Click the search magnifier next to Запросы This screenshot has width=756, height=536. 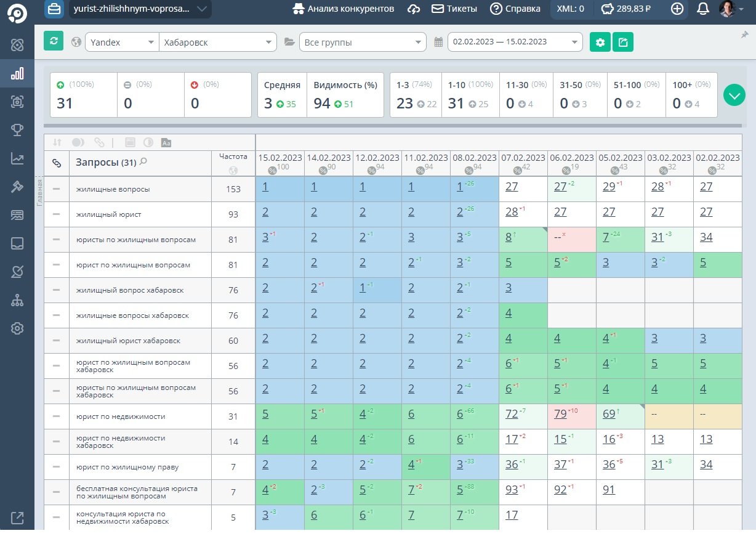pyautogui.click(x=143, y=162)
